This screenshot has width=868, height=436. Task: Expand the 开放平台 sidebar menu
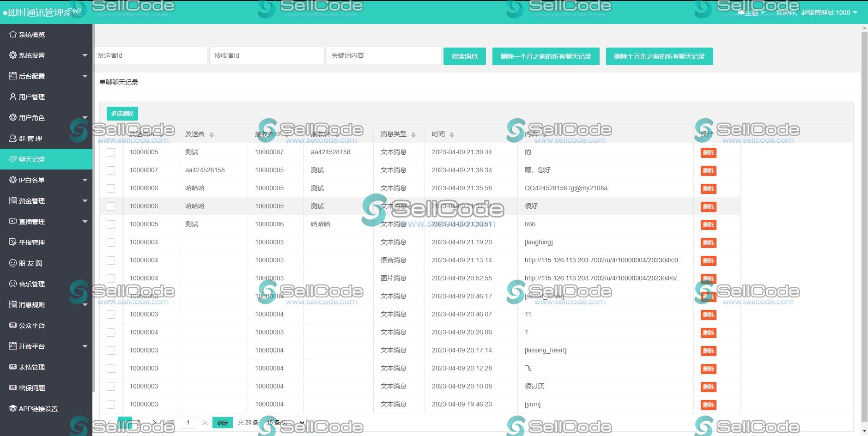click(x=46, y=346)
